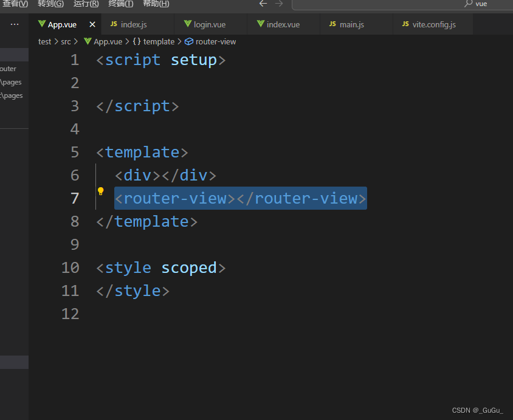Switch to the index.js tab
513x420 pixels.
click(138, 24)
